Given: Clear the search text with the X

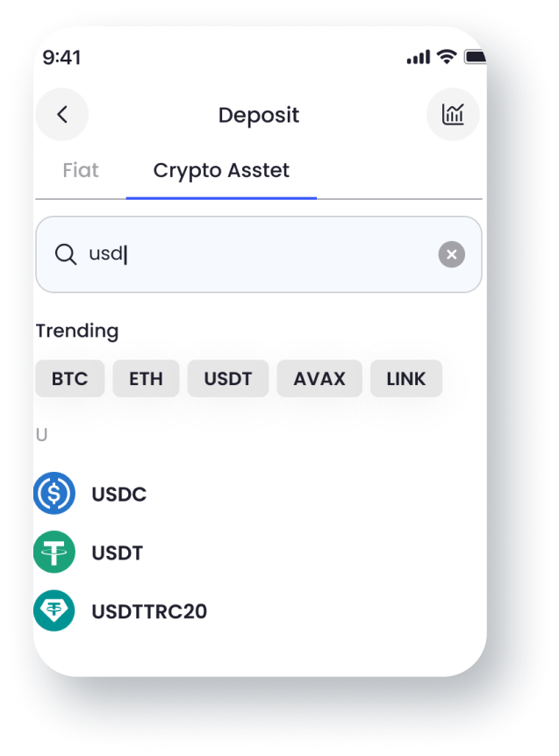Looking at the screenshot, I should (x=451, y=254).
